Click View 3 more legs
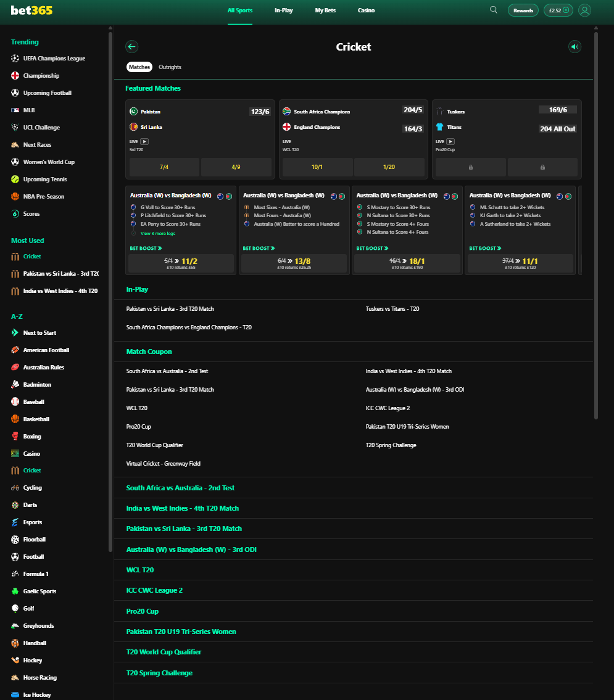Screen dimensions: 614x700 157,234
